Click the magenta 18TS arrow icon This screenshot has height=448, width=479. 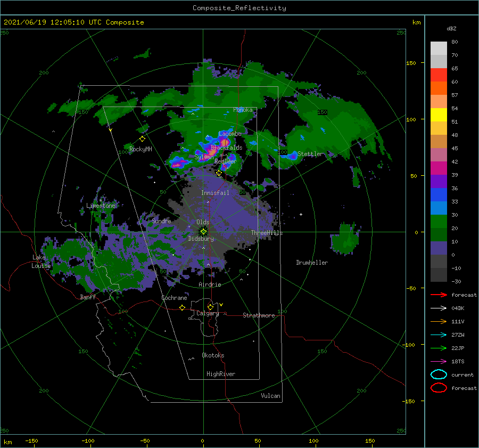point(439,362)
